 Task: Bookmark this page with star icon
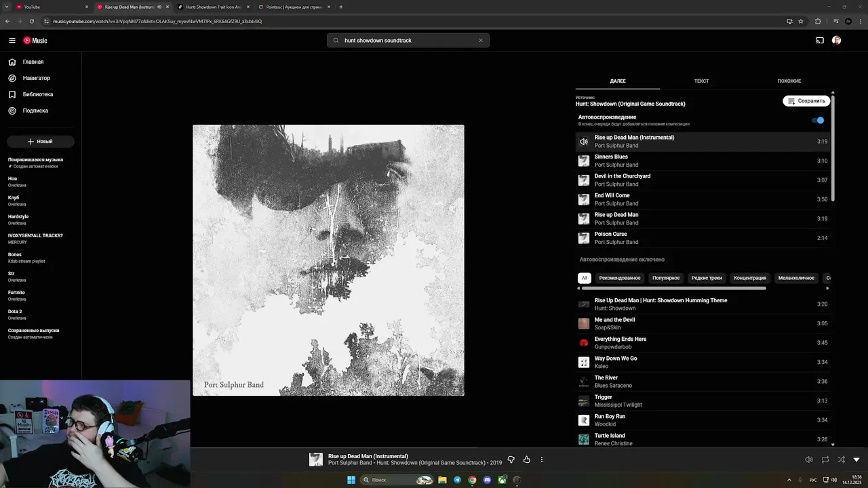pos(801,21)
